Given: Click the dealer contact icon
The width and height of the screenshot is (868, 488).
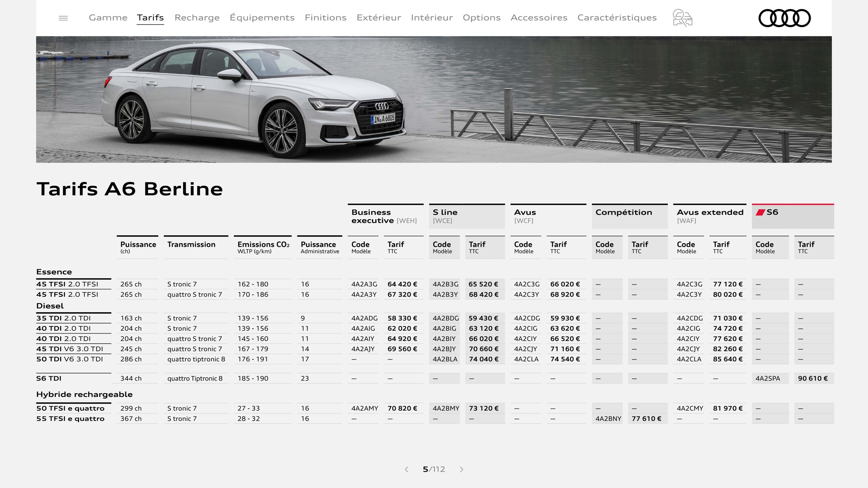Looking at the screenshot, I should coord(682,18).
